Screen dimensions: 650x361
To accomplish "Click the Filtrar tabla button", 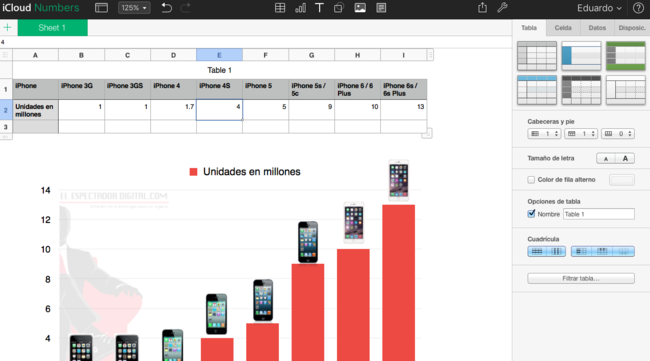I will tap(581, 279).
